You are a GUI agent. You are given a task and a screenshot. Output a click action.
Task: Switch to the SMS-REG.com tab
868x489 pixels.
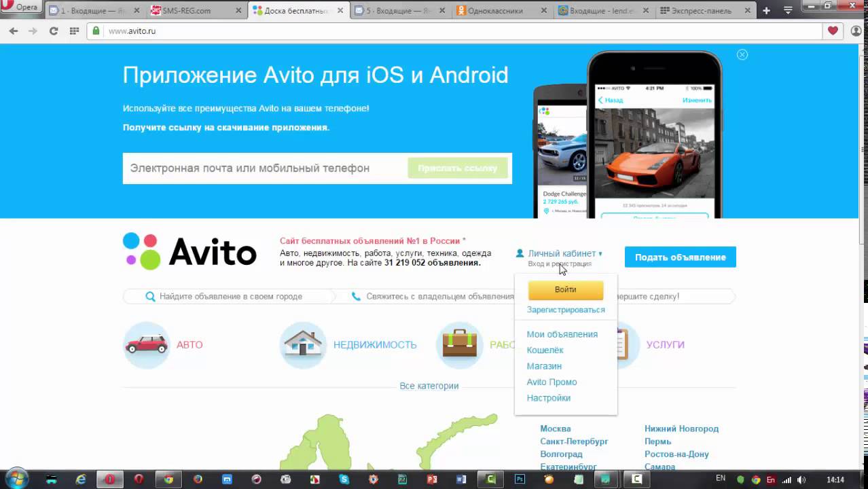[x=196, y=10]
